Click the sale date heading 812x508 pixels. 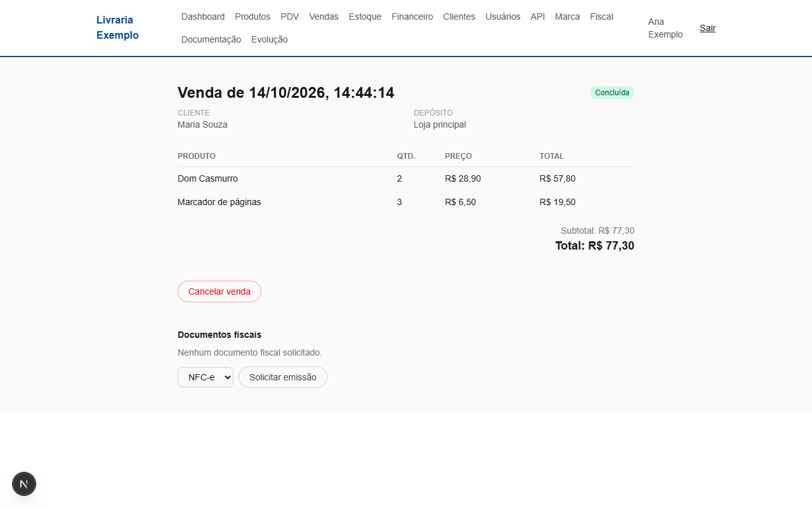pyautogui.click(x=286, y=93)
